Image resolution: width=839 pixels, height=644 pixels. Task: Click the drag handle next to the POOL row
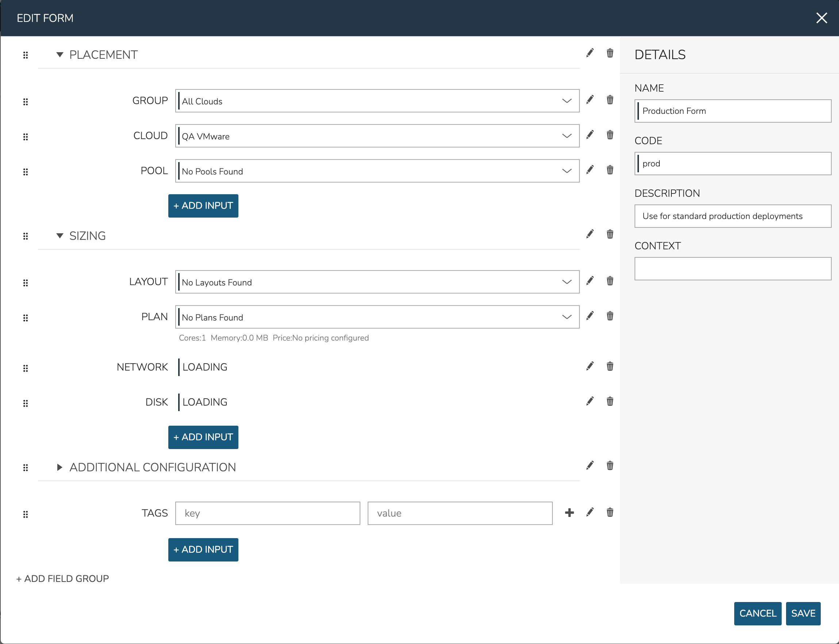point(26,172)
